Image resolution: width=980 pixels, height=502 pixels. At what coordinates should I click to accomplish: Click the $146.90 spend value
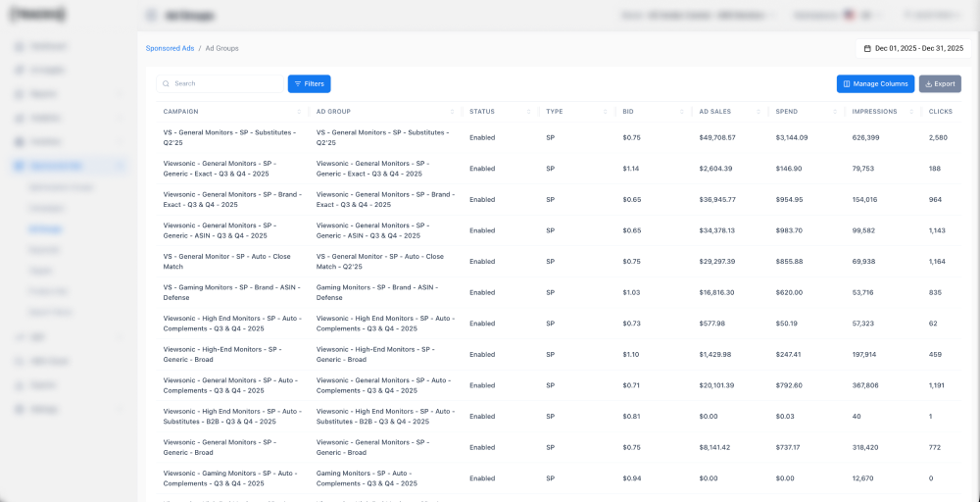click(x=789, y=169)
